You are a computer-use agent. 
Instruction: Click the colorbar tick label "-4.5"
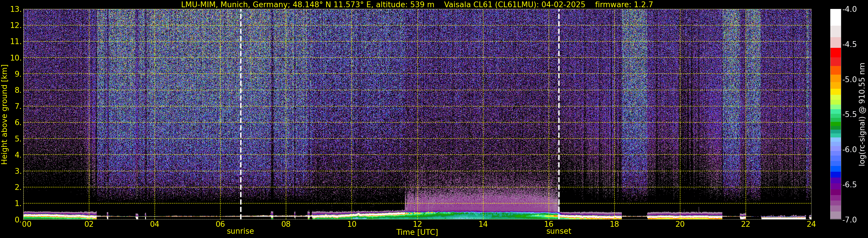coord(850,44)
